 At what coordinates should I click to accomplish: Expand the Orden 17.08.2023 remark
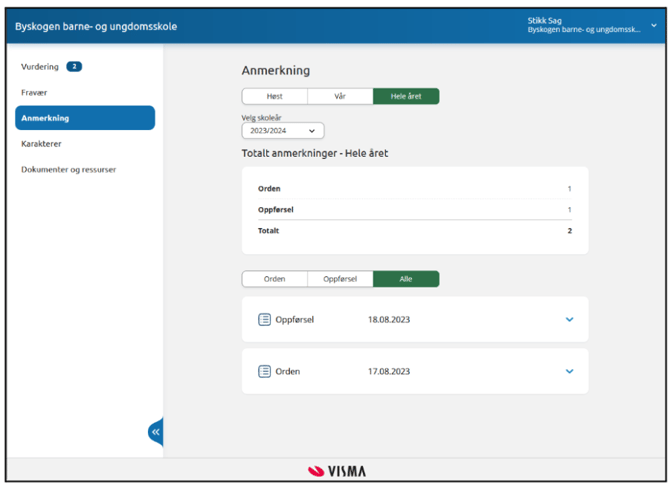570,371
